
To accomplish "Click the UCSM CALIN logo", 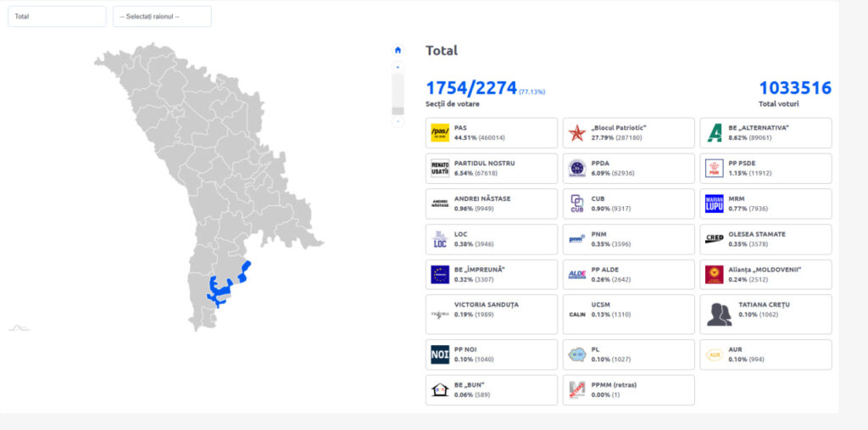I will pyautogui.click(x=576, y=314).
